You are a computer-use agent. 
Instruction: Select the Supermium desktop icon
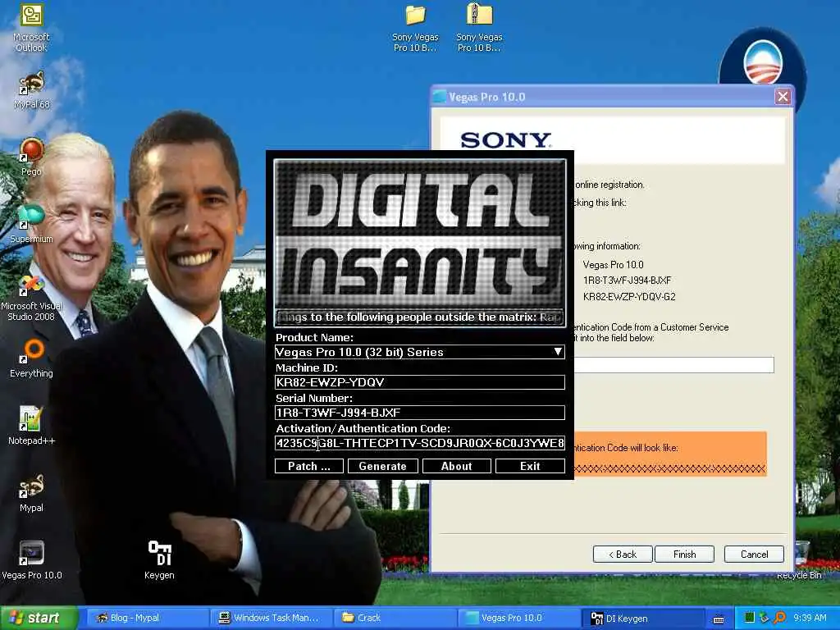[x=31, y=223]
